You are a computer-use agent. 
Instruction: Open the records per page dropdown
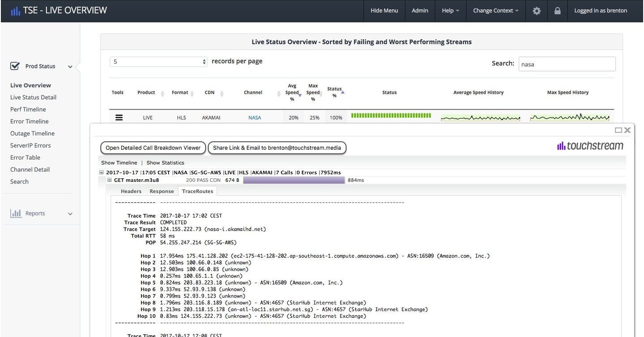coord(159,61)
